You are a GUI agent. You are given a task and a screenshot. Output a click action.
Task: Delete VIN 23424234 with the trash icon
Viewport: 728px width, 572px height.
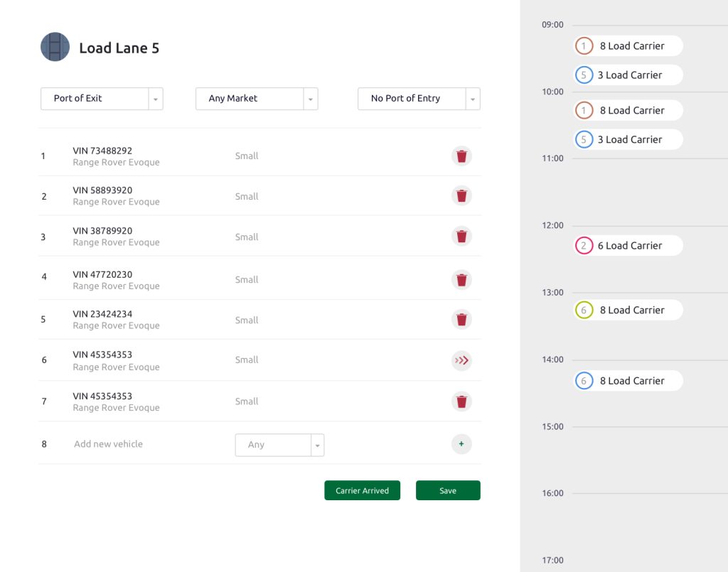461,320
